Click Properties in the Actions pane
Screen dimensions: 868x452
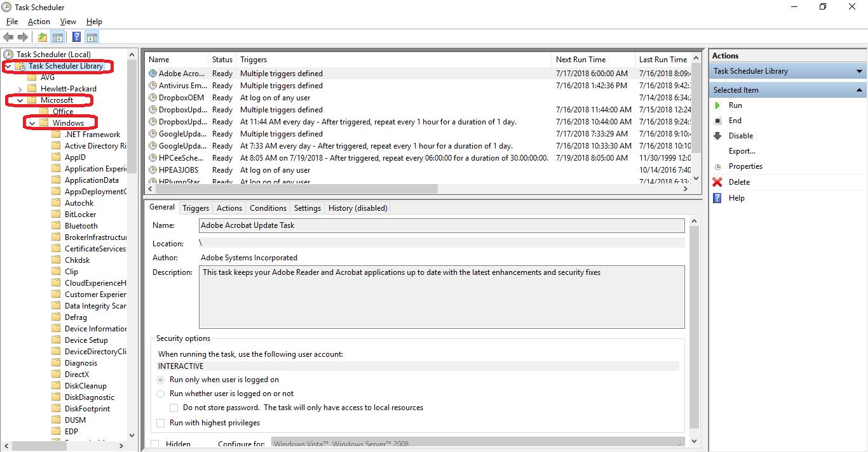click(x=745, y=166)
